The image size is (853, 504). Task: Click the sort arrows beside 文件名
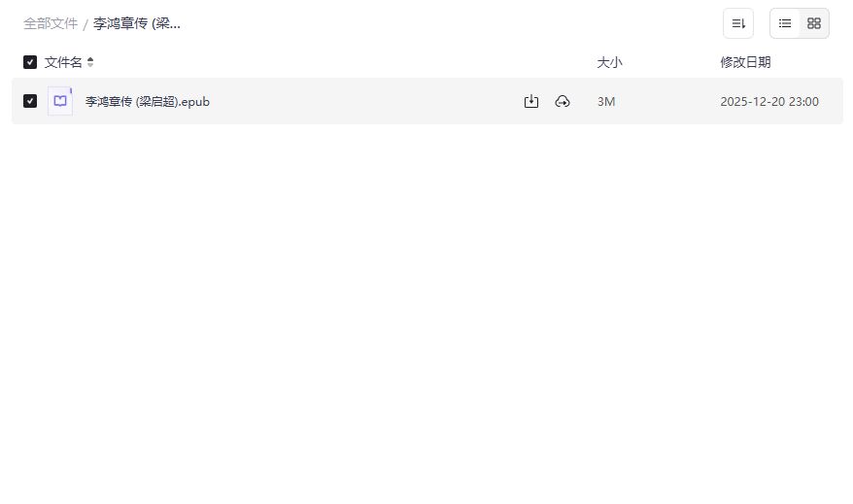coord(90,62)
